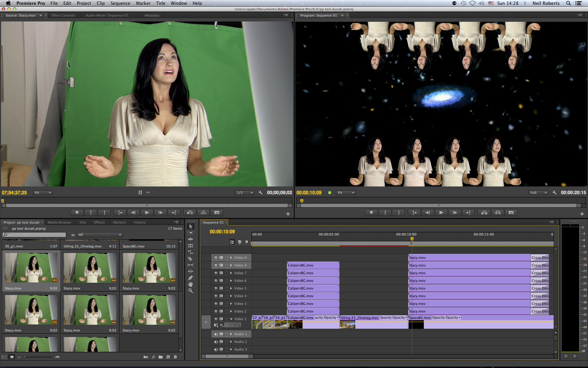The width and height of the screenshot is (588, 368).
Task: Open the Fit zoom dropdown under Source monitor
Action: pyautogui.click(x=42, y=192)
